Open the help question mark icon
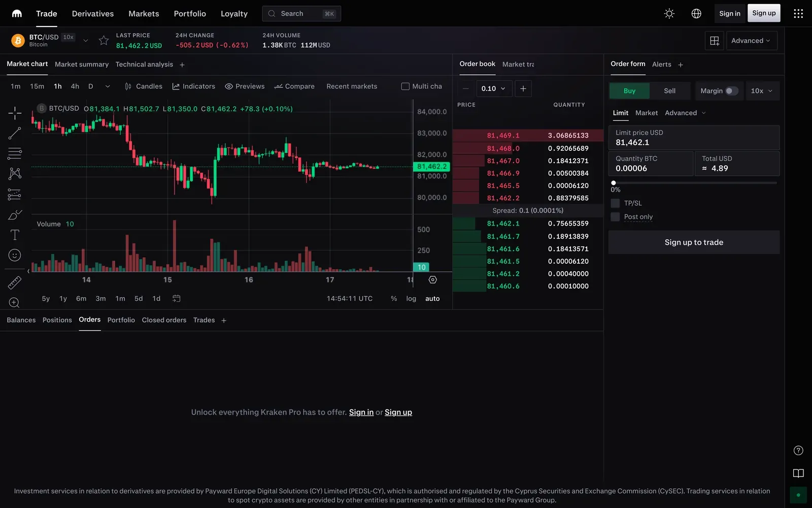This screenshot has width=812, height=508. coord(798,451)
